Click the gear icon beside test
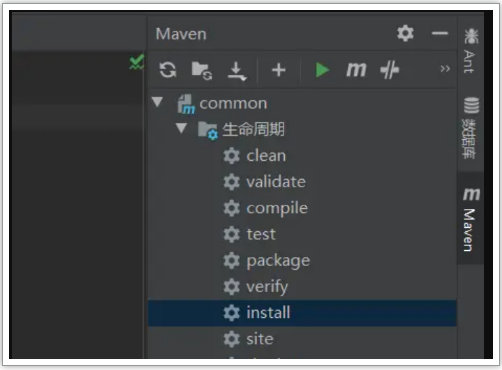This screenshot has width=502, height=370. 232,234
